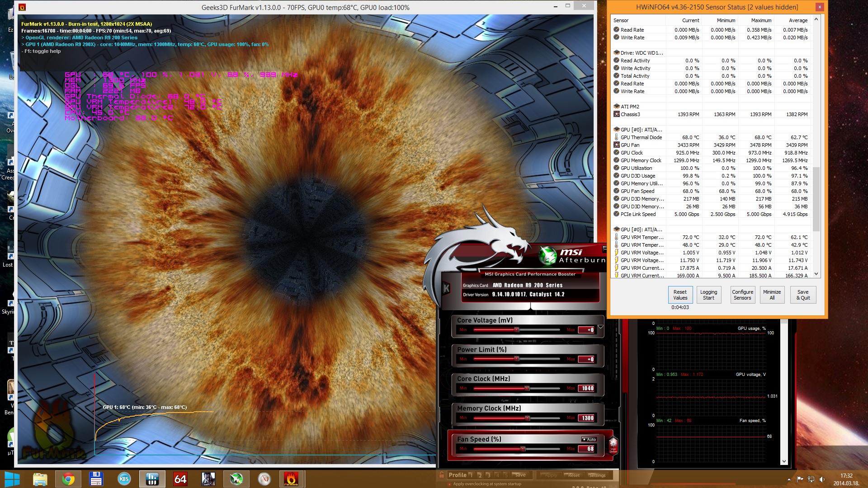Open Afterburner Settings
Viewport: 868px width, 488px height.
[597, 475]
